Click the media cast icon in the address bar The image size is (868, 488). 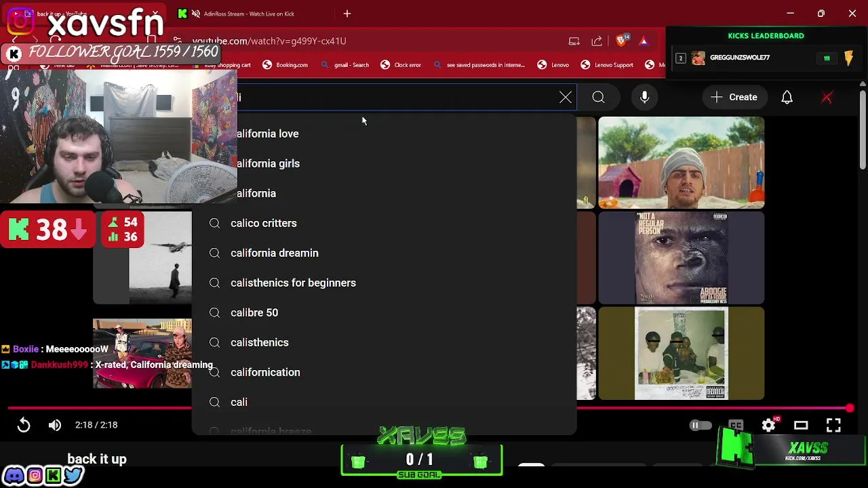tap(574, 41)
